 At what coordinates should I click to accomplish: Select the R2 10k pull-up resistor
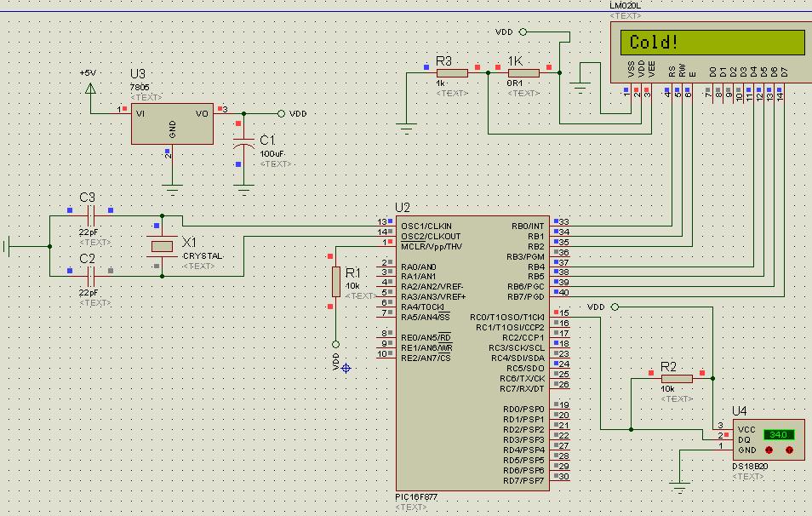point(676,380)
